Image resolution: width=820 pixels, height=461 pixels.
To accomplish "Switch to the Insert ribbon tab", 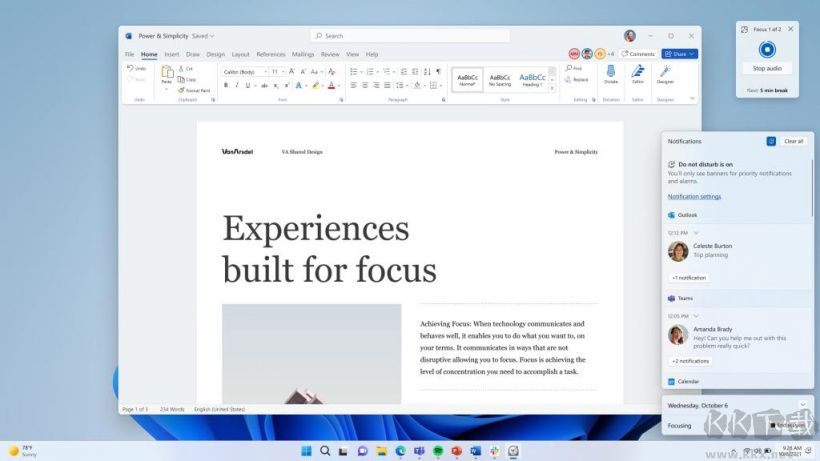I will coord(172,54).
